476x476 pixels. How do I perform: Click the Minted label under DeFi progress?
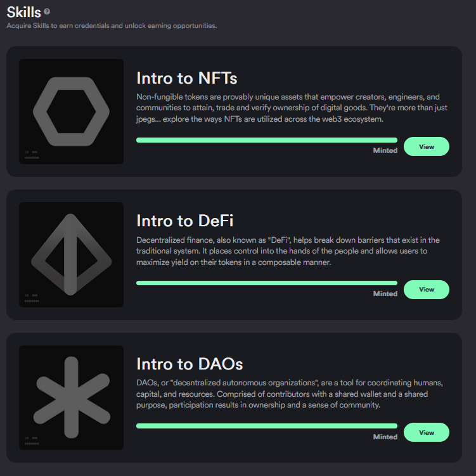(385, 293)
